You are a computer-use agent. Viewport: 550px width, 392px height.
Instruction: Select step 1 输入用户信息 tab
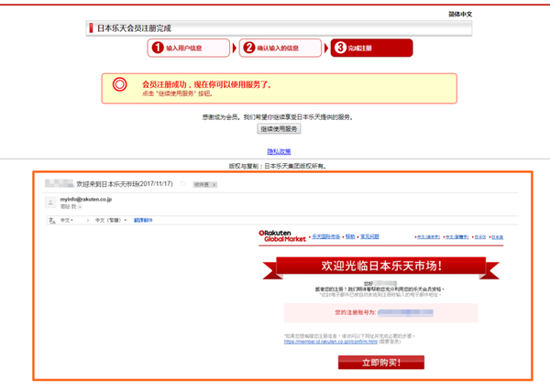(187, 48)
